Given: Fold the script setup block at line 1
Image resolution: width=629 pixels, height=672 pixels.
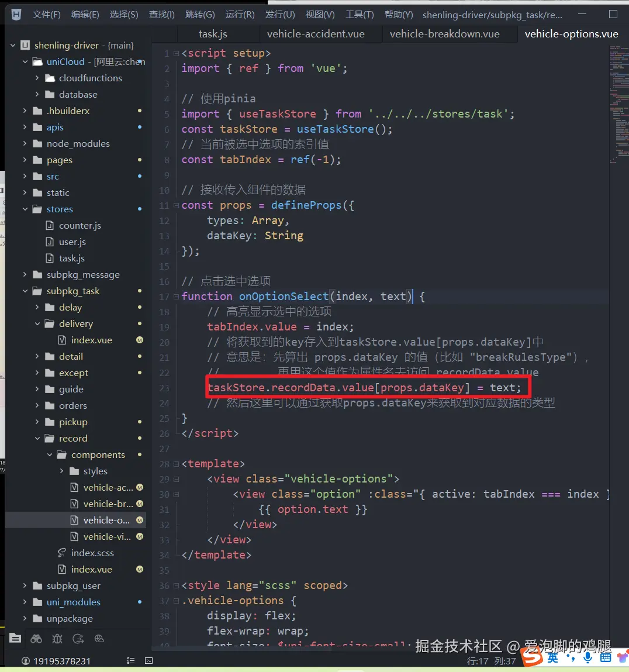Looking at the screenshot, I should point(176,53).
